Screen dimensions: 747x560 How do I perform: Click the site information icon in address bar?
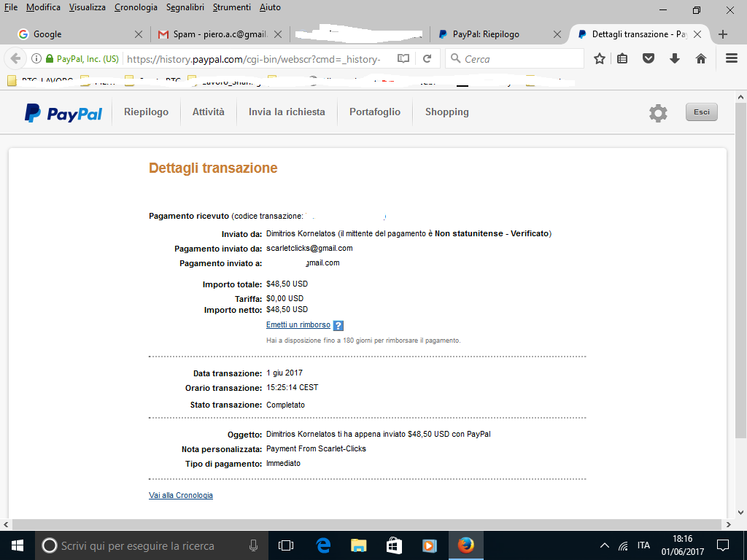coord(36,58)
